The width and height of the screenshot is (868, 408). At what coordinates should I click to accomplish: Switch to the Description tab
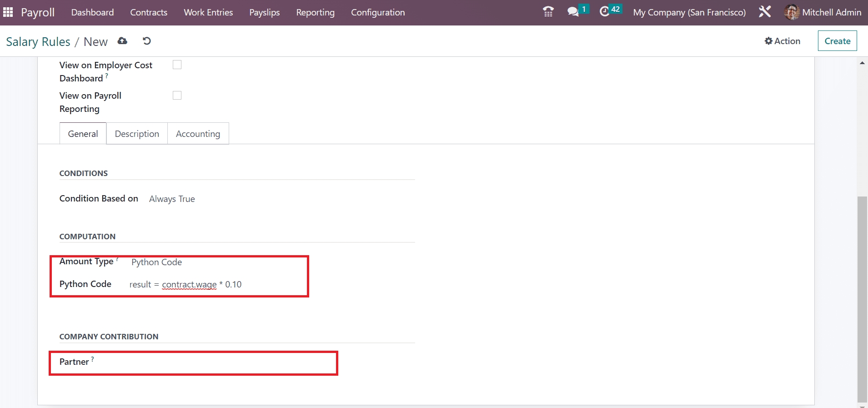click(137, 134)
